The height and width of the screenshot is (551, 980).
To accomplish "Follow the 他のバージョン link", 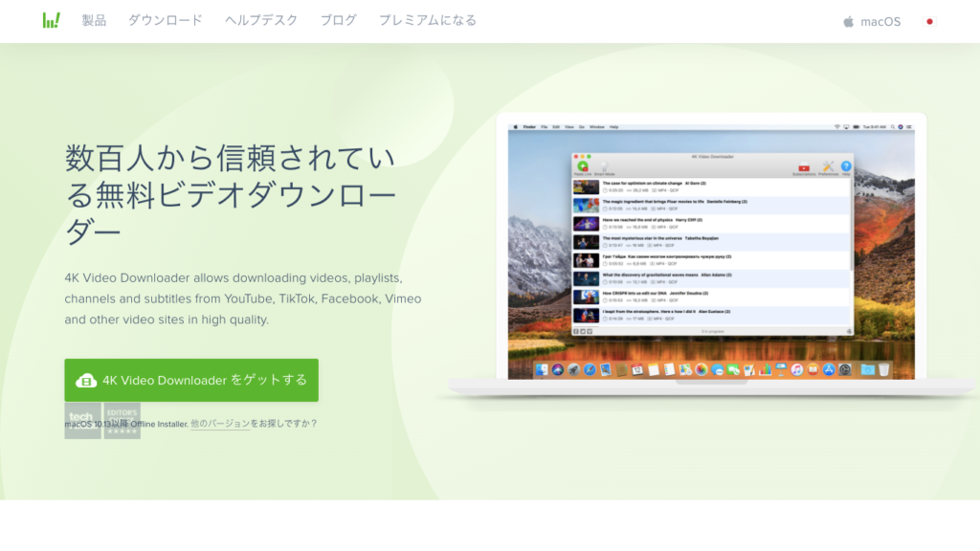I will (x=220, y=424).
